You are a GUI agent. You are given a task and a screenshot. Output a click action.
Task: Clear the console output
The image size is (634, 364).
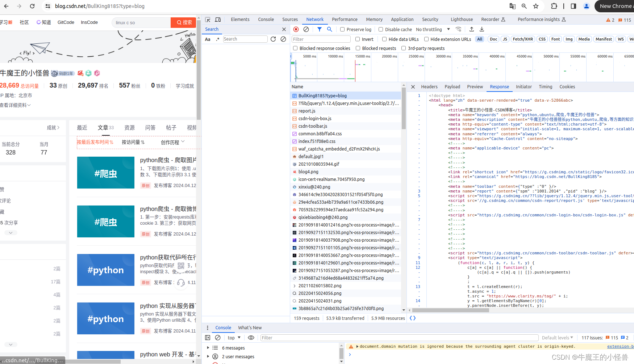[218, 338]
